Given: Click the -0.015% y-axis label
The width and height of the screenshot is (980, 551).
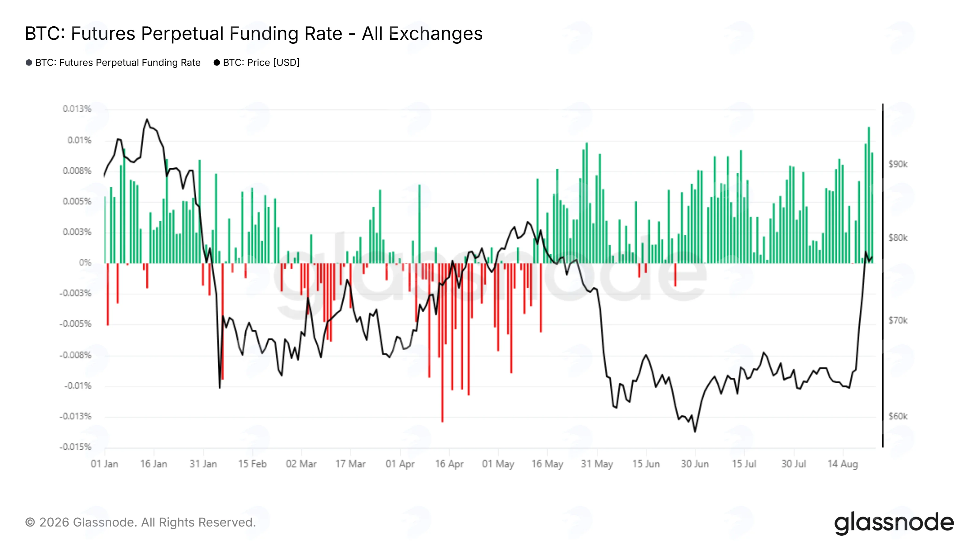Looking at the screenshot, I should pos(76,447).
